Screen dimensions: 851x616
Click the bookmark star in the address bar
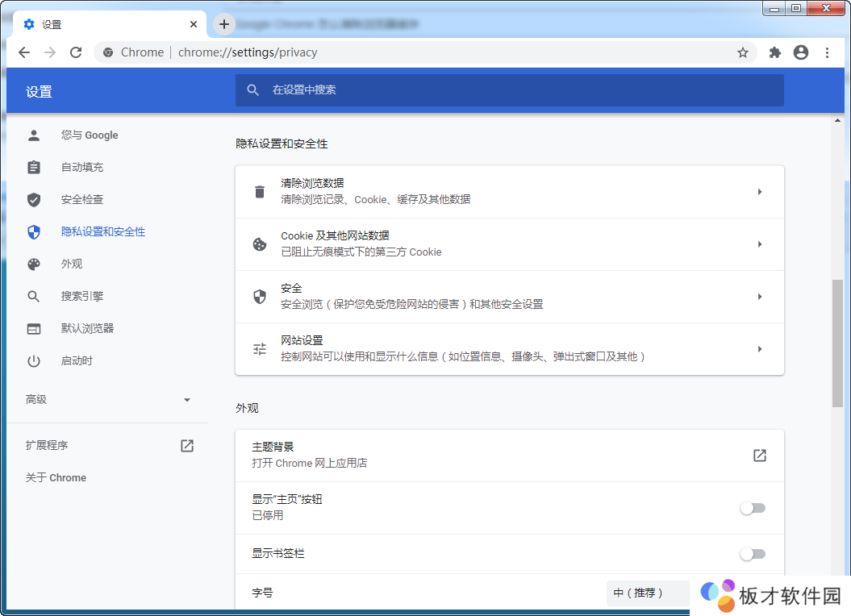741,52
